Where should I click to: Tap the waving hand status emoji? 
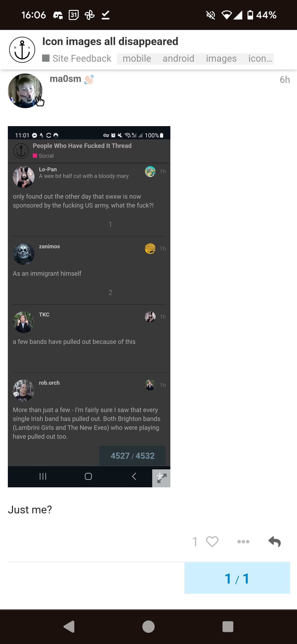(x=89, y=79)
